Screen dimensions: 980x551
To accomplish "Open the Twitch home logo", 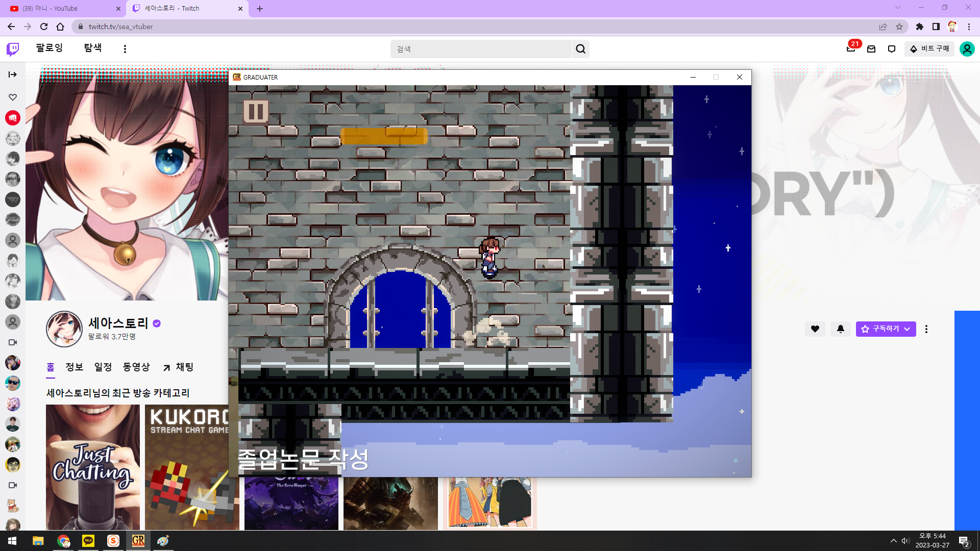I will [x=13, y=49].
